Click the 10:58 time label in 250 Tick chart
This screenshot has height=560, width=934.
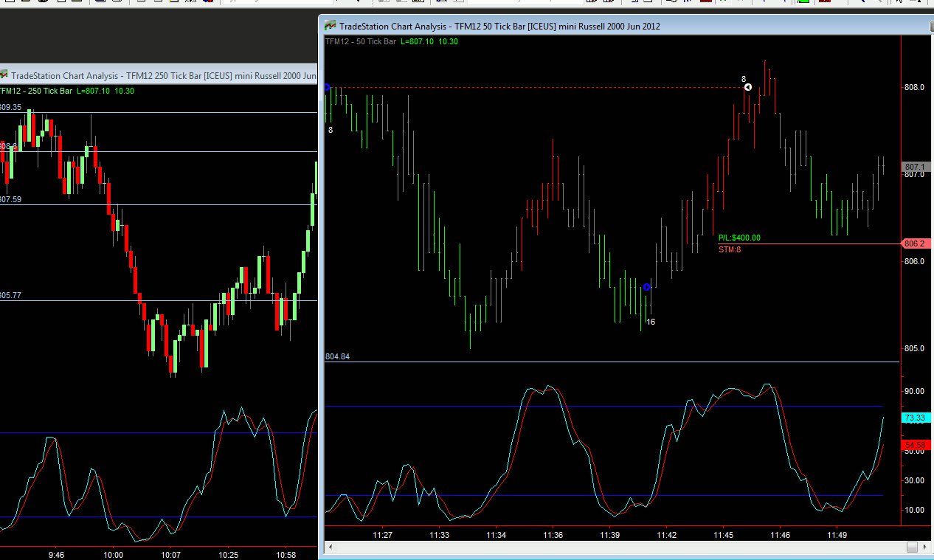[284, 555]
